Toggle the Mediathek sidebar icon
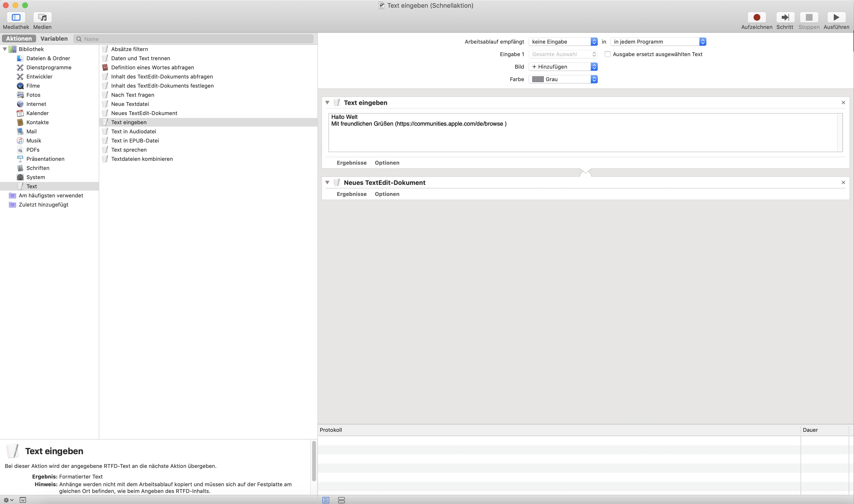 click(x=16, y=17)
